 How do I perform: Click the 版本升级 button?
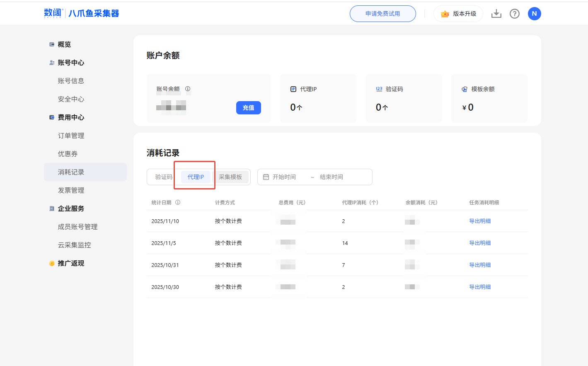click(458, 14)
